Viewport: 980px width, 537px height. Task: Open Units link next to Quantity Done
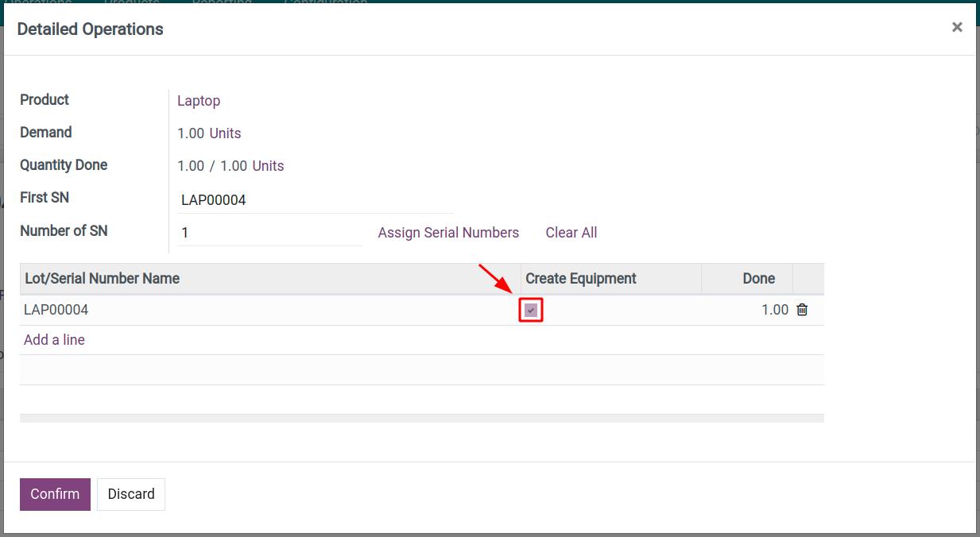268,165
